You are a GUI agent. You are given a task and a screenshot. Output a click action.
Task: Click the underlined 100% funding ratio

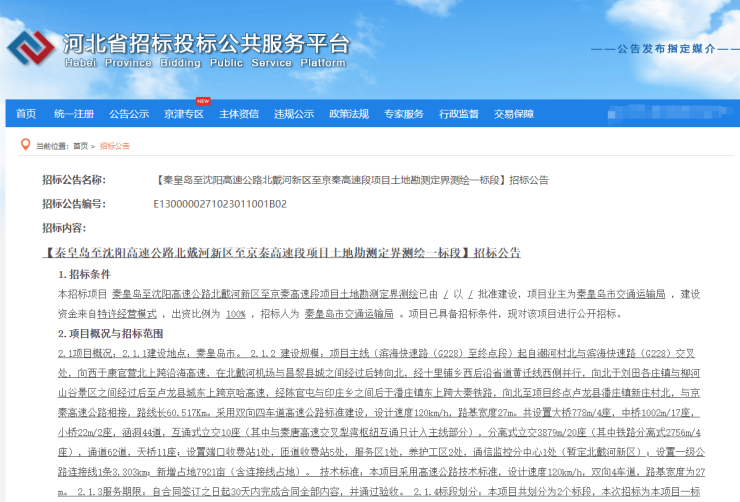(x=235, y=314)
